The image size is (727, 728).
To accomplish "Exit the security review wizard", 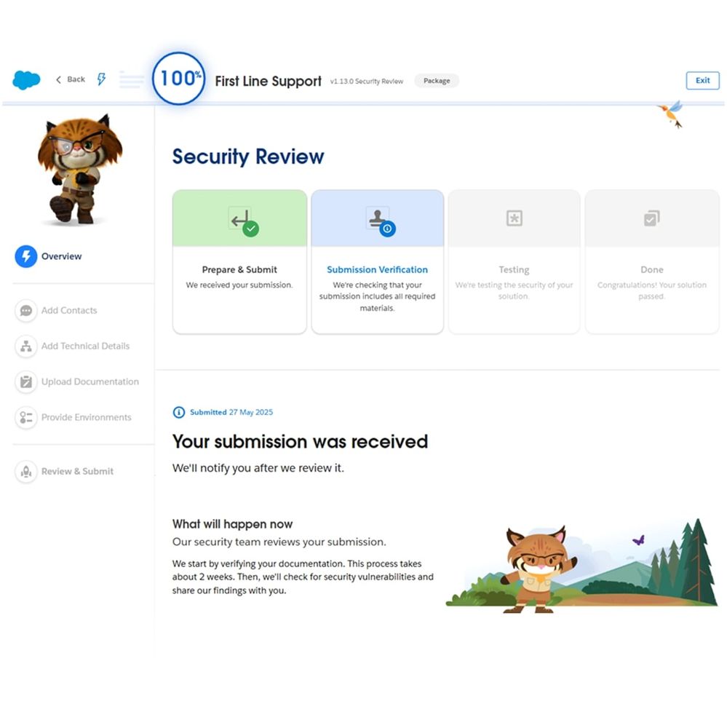I will pyautogui.click(x=702, y=80).
